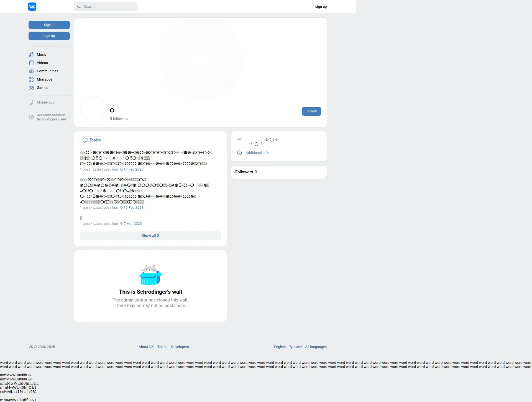Image resolution: width=532 pixels, height=402 pixels.
Task: Click the Recommendation technologies info icon
Action: [x=31, y=117]
